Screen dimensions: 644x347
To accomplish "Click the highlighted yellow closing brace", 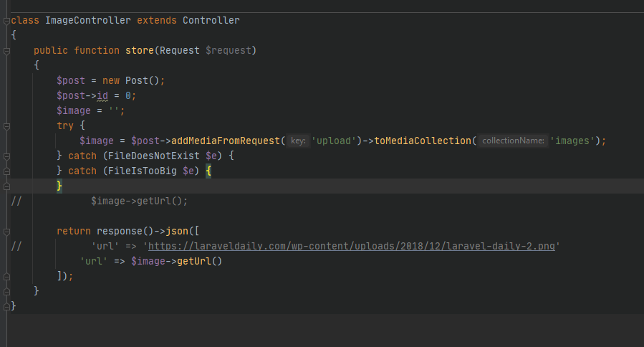I will [x=59, y=186].
